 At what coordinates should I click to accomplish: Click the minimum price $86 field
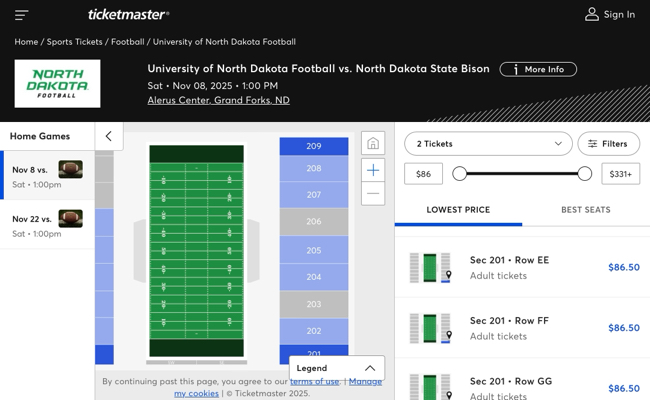click(x=423, y=174)
